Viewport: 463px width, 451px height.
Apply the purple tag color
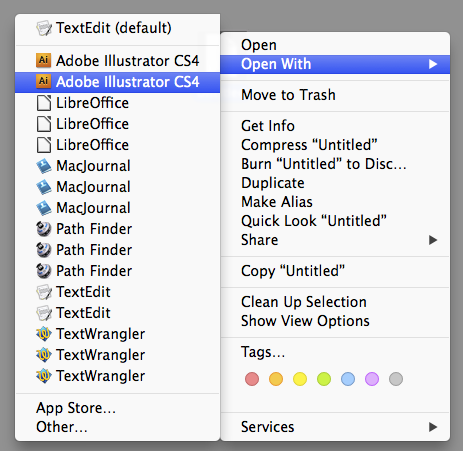372,379
